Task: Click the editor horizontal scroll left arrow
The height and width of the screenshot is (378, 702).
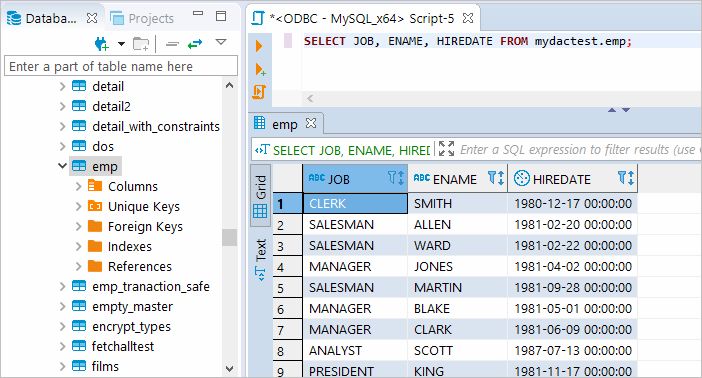Action: 310,98
